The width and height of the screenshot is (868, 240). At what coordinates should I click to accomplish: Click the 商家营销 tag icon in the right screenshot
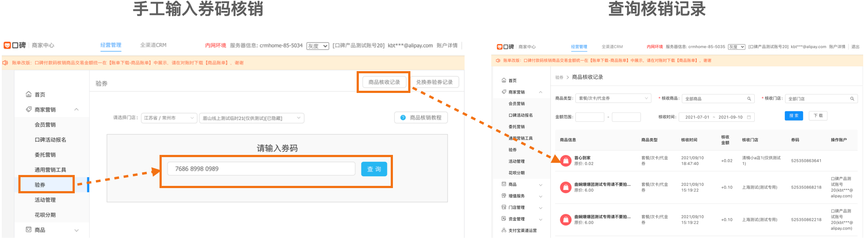coord(504,92)
